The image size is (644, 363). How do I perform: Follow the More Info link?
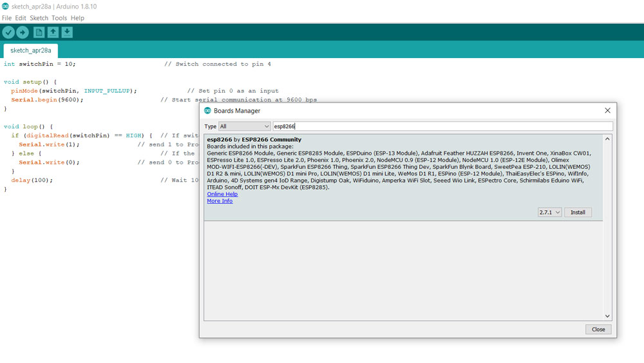coord(220,201)
